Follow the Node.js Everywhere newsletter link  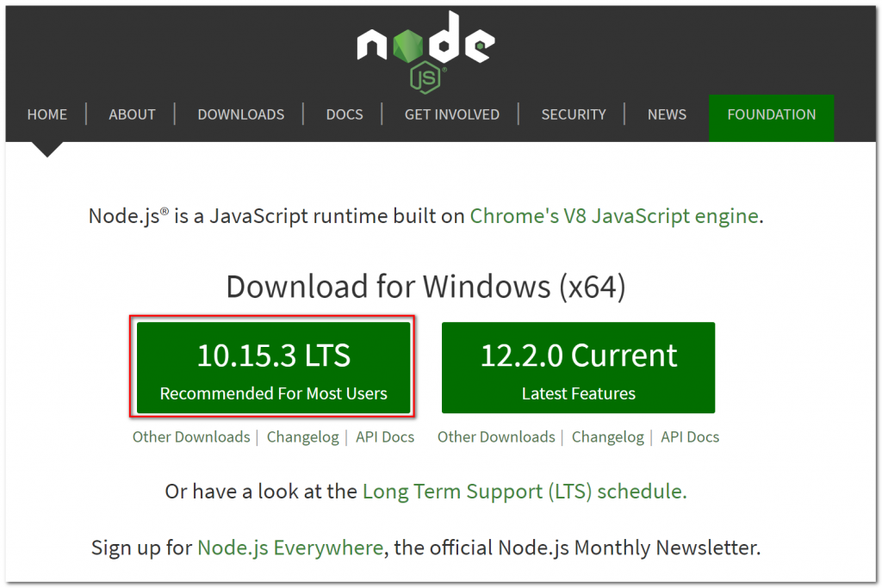[x=290, y=548]
